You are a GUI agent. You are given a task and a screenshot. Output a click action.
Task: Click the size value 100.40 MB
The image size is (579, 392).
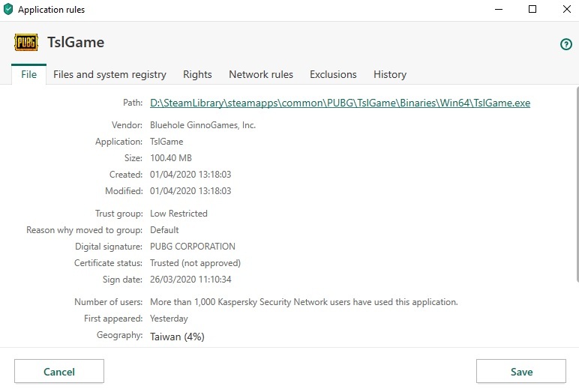[171, 158]
